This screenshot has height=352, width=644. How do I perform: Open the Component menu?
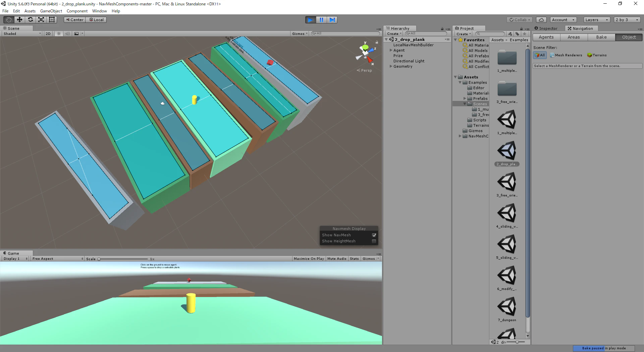[77, 11]
